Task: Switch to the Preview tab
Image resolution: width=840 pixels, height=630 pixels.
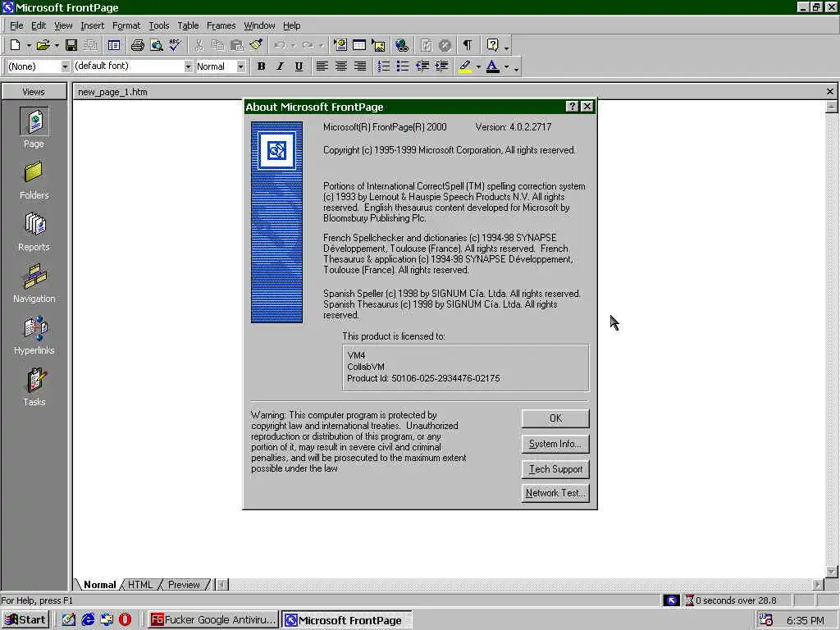Action: (184, 584)
